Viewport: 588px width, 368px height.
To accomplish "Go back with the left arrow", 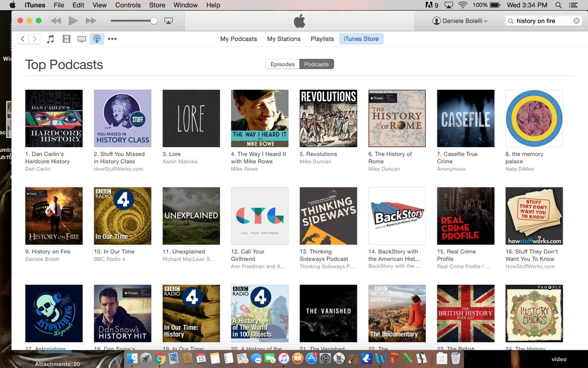I will tap(23, 39).
